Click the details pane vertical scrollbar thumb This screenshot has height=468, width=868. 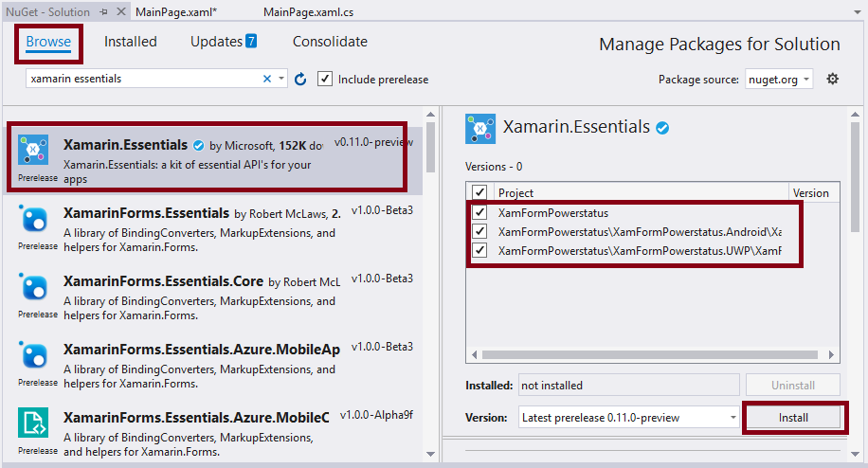(x=856, y=177)
